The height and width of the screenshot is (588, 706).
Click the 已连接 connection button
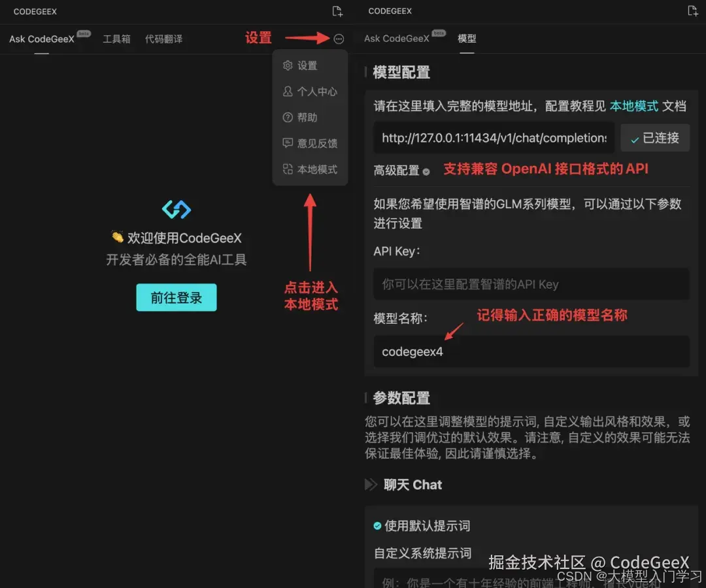point(655,138)
